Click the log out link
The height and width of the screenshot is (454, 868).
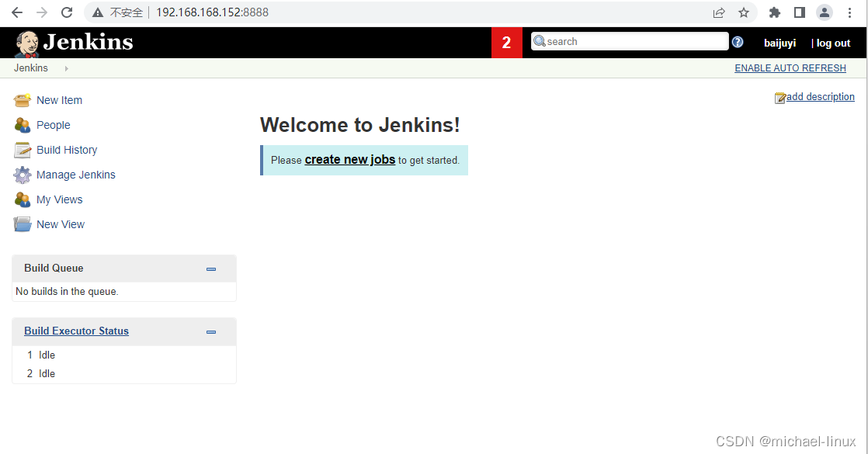tap(833, 43)
